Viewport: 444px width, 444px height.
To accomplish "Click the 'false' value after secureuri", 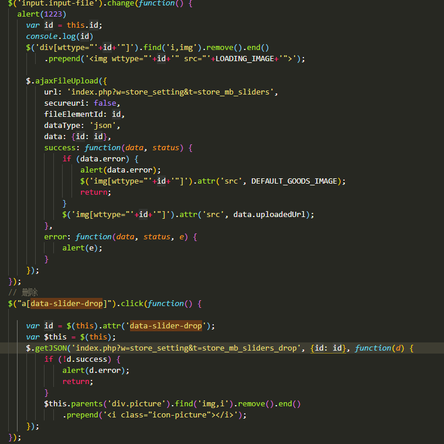I will (105, 103).
